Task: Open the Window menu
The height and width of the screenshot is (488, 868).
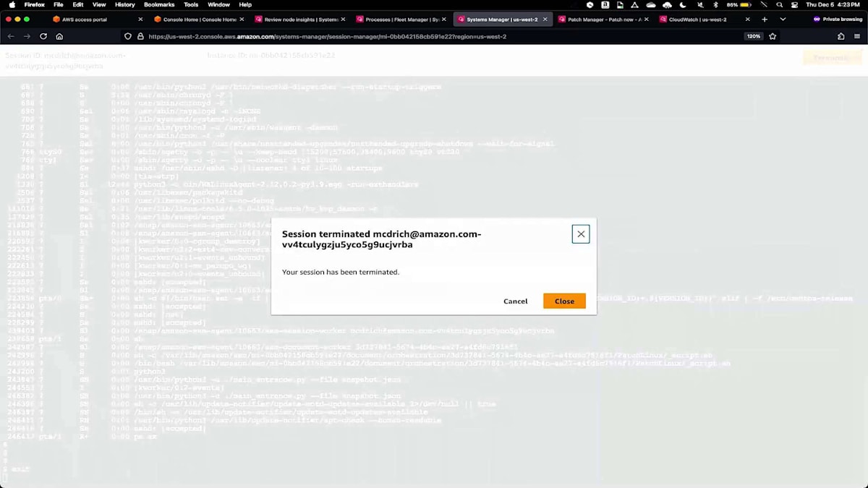Action: click(x=218, y=4)
